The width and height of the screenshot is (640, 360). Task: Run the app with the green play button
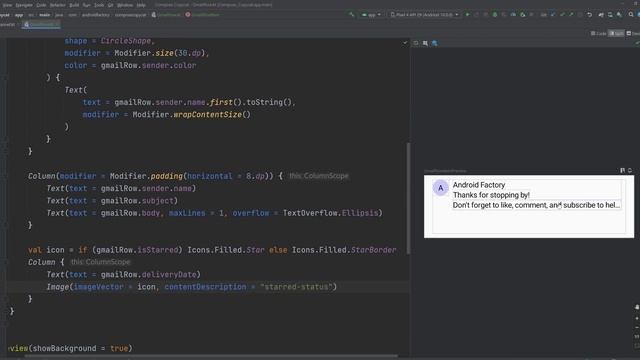[x=467, y=15]
